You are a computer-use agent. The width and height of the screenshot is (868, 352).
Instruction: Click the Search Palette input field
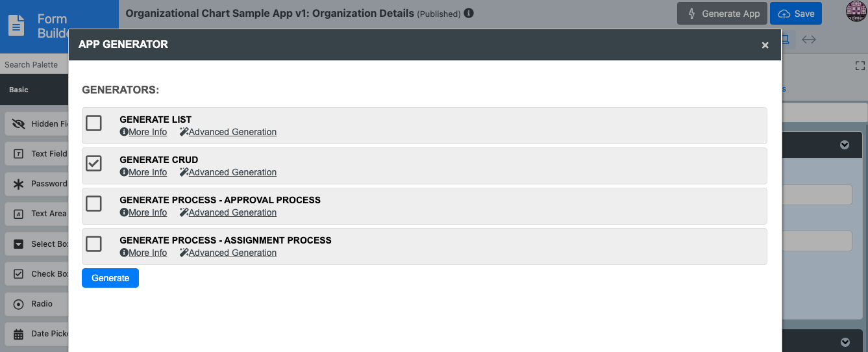pos(32,65)
